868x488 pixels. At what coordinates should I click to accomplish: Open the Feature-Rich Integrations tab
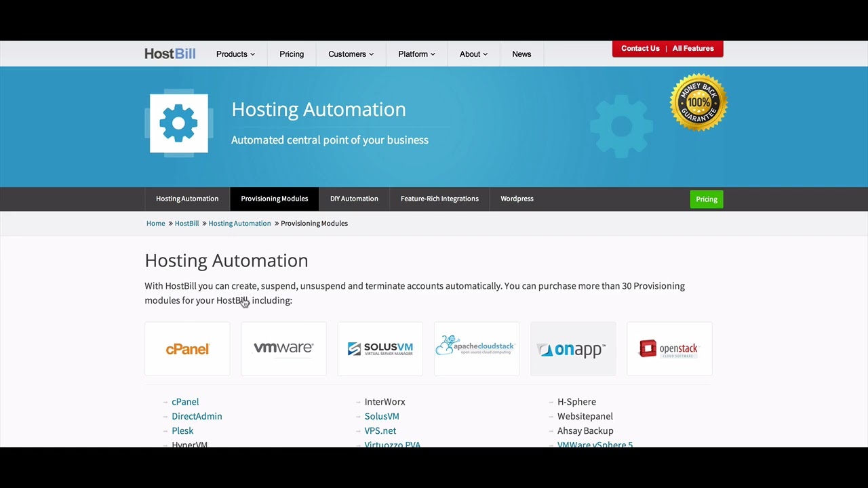click(x=439, y=199)
